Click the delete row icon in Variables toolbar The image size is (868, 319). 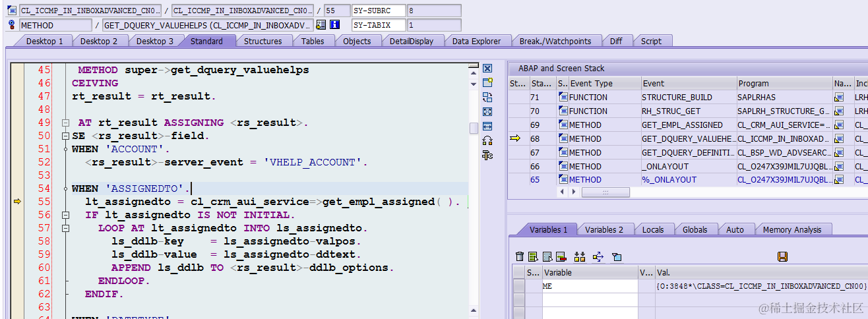click(561, 256)
